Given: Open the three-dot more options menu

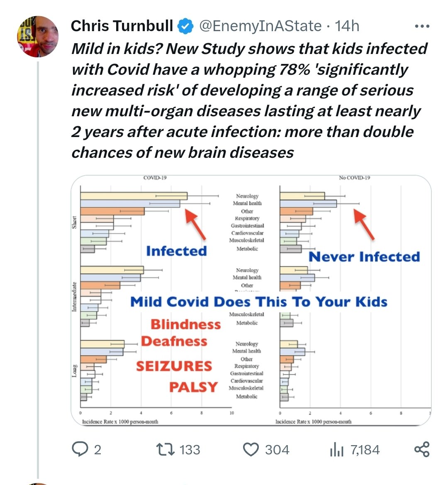Looking at the screenshot, I should [422, 26].
